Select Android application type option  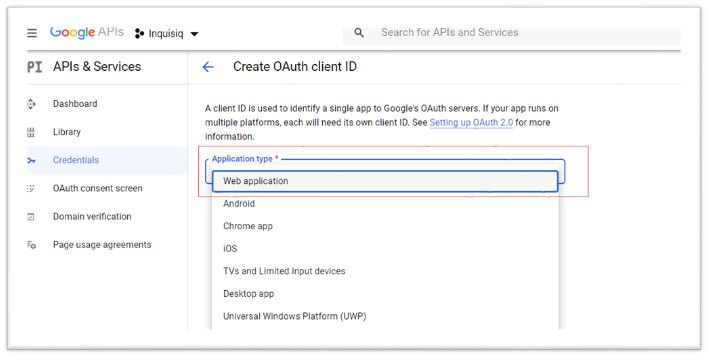(385, 204)
